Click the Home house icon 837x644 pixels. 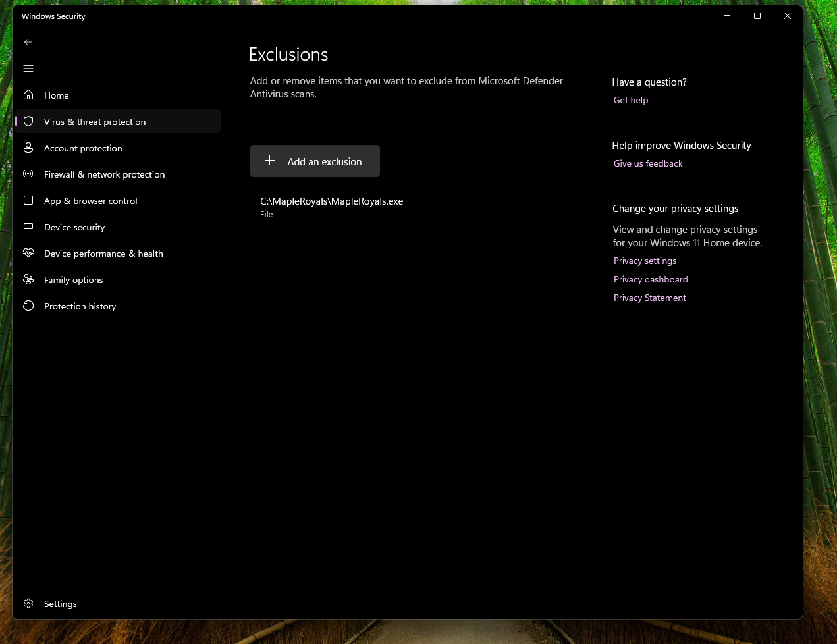click(28, 95)
